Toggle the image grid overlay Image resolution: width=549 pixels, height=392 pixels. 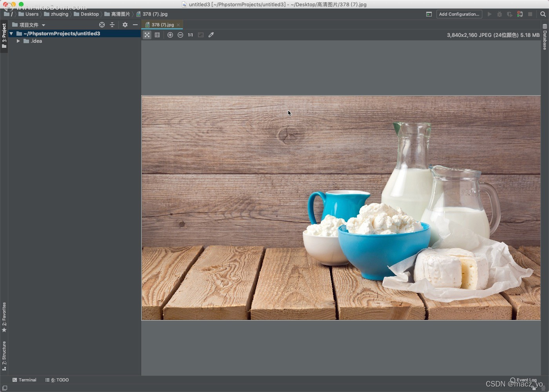pos(157,35)
